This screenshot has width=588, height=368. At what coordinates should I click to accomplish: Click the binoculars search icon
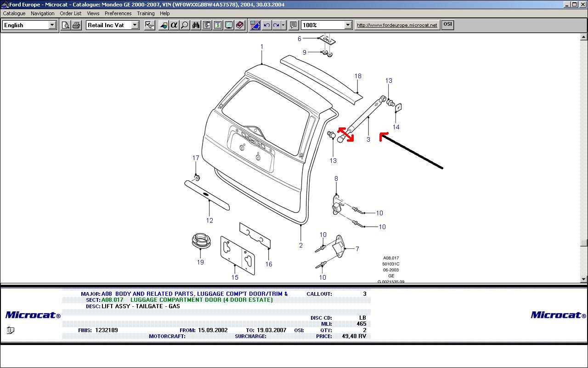196,25
